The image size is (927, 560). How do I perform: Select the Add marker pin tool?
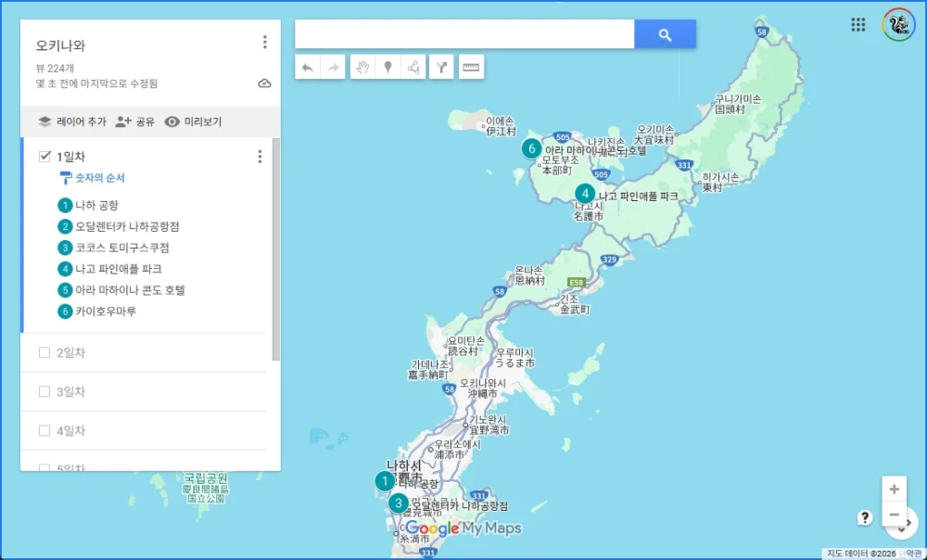388,67
